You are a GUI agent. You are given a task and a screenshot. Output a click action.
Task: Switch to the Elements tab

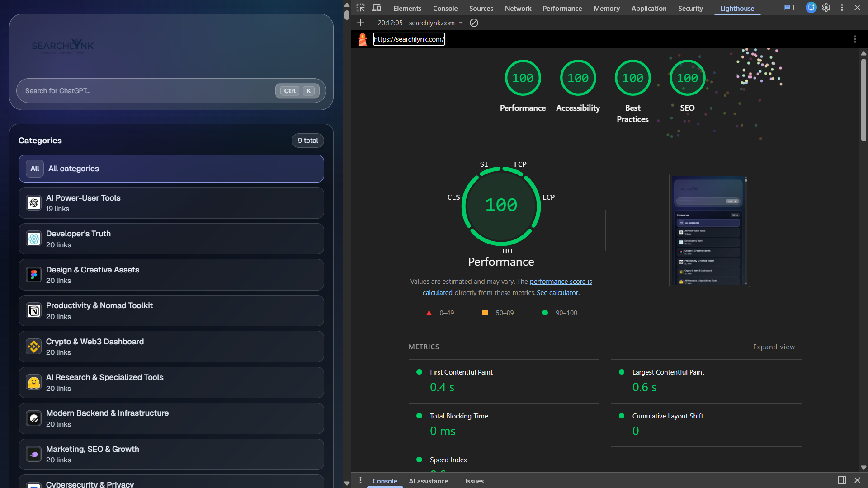click(407, 8)
